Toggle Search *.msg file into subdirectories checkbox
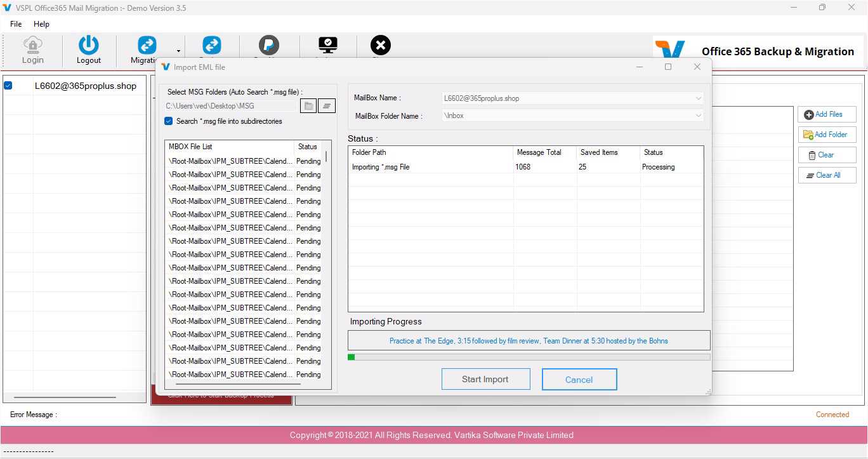 point(169,121)
